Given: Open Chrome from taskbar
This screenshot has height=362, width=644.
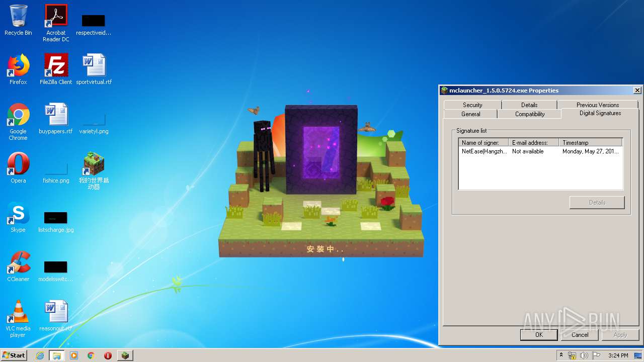Looking at the screenshot, I should (91, 355).
